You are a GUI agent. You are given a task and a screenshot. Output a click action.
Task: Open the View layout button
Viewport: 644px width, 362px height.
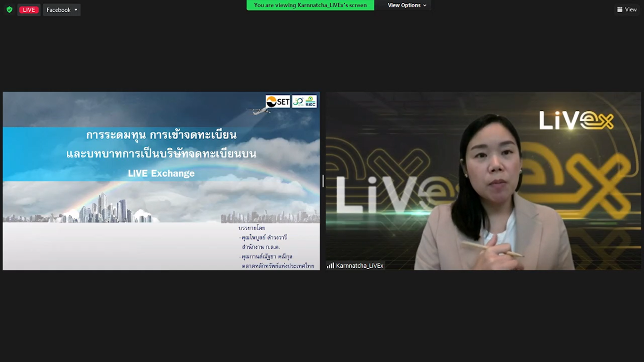627,9
